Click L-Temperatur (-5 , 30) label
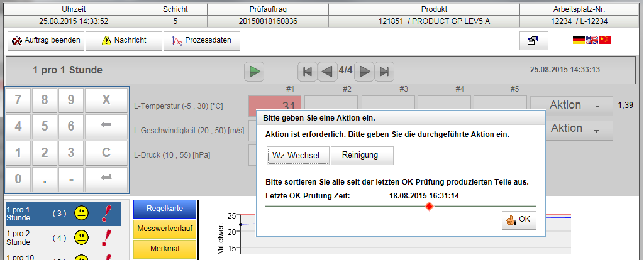The image size is (644, 260). (x=179, y=106)
